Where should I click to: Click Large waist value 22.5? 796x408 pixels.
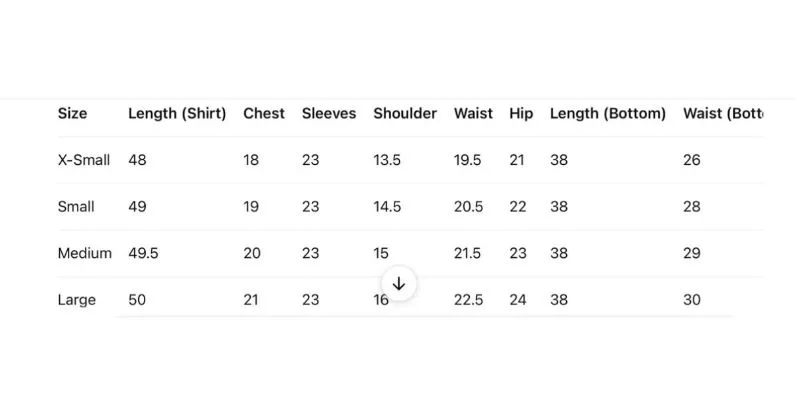(x=469, y=300)
